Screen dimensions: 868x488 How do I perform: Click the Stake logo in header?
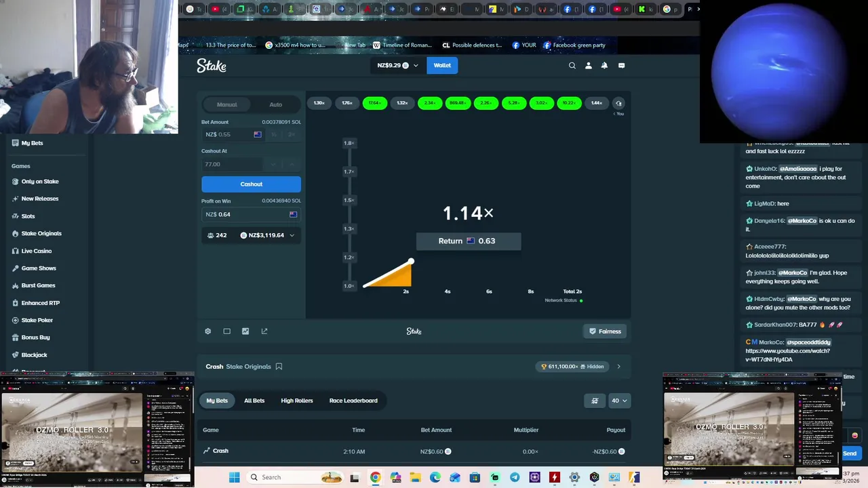point(212,66)
